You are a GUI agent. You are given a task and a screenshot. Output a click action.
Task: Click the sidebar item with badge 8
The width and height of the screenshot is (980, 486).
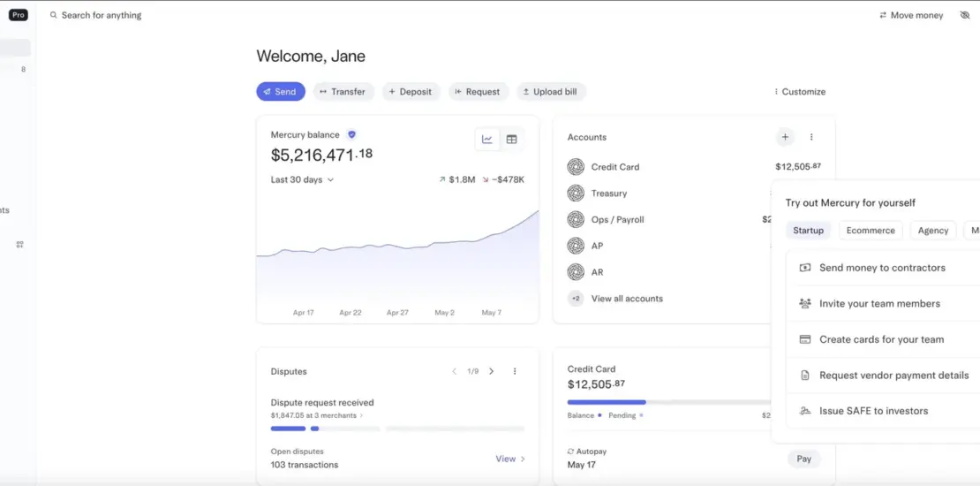click(x=15, y=70)
